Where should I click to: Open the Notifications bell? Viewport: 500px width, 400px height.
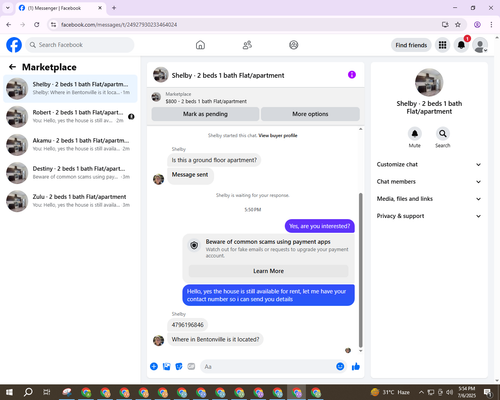(x=461, y=45)
